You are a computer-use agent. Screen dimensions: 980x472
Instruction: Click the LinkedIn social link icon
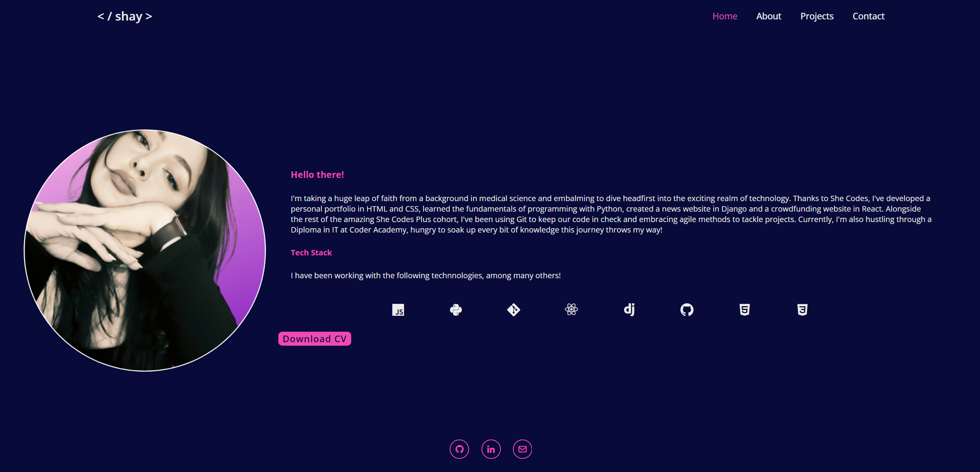coord(491,448)
